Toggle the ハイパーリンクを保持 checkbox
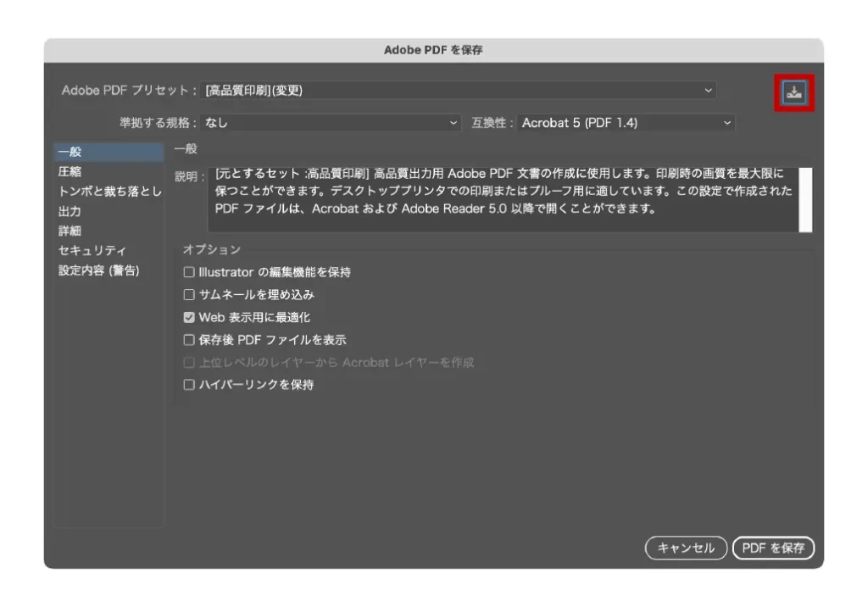The width and height of the screenshot is (868, 607). [x=189, y=385]
